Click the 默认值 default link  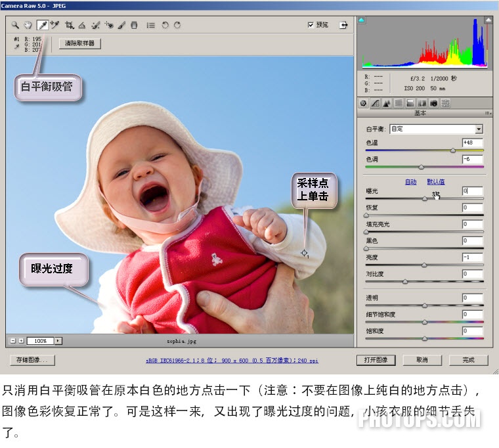tap(436, 182)
